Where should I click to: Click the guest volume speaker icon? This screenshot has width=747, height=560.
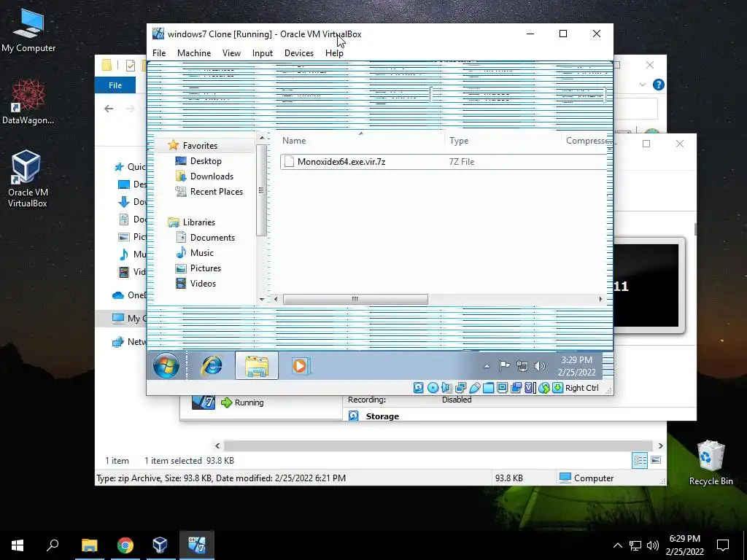pos(539,366)
